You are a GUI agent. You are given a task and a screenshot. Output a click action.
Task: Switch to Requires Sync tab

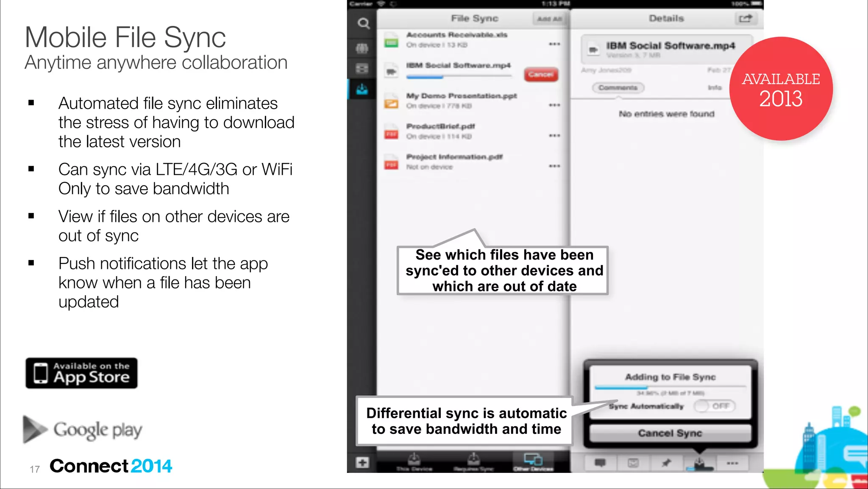473,462
